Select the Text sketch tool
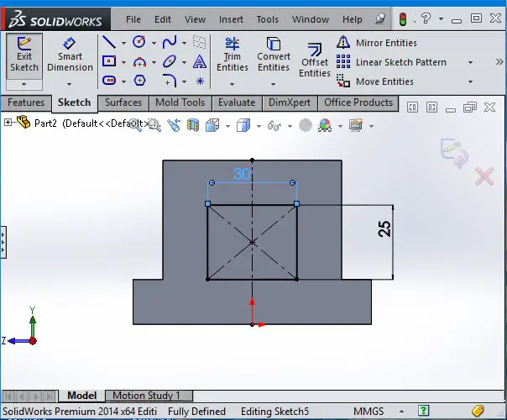 (200, 61)
